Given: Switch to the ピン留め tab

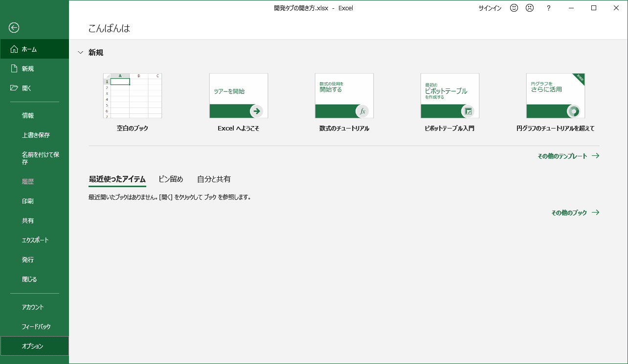Looking at the screenshot, I should (171, 179).
